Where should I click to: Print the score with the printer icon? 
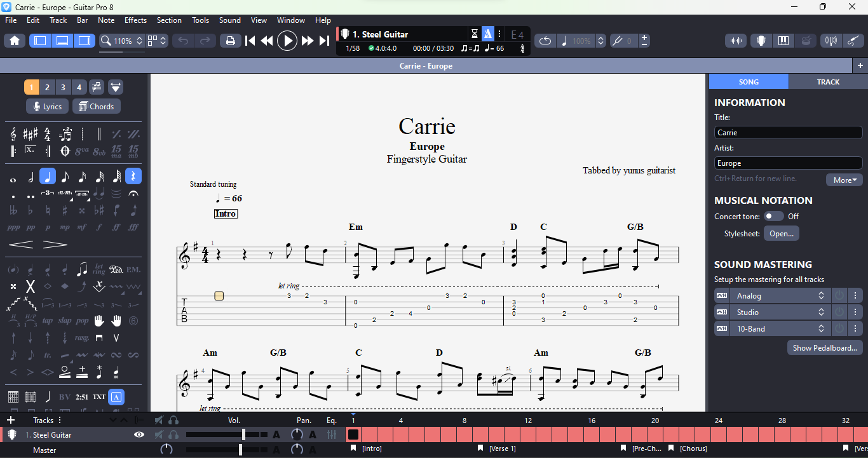click(231, 41)
